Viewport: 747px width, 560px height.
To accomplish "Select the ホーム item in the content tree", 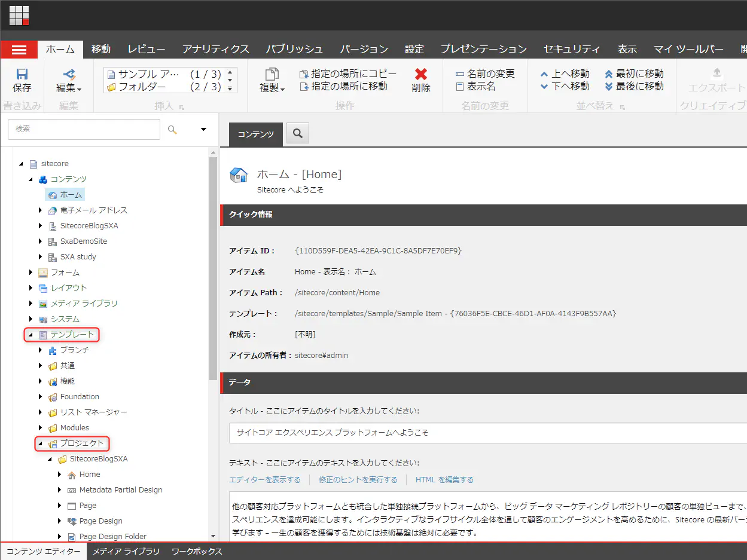I will click(x=65, y=194).
